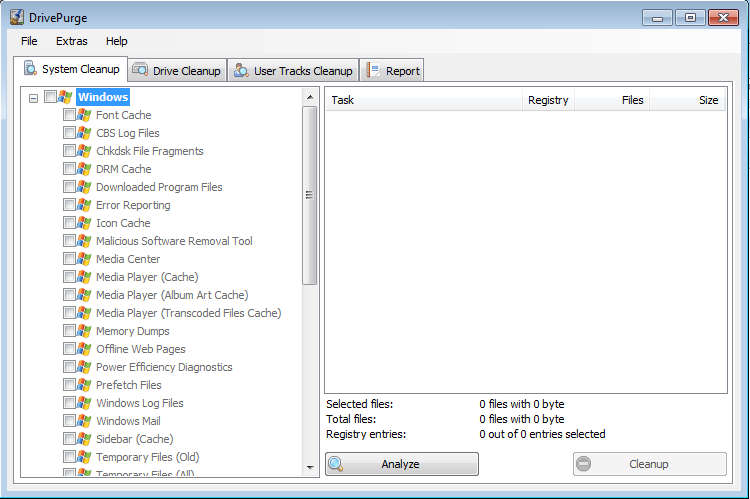Select Media Player (Album Art Cache) item
The width and height of the screenshot is (750, 499).
click(172, 295)
